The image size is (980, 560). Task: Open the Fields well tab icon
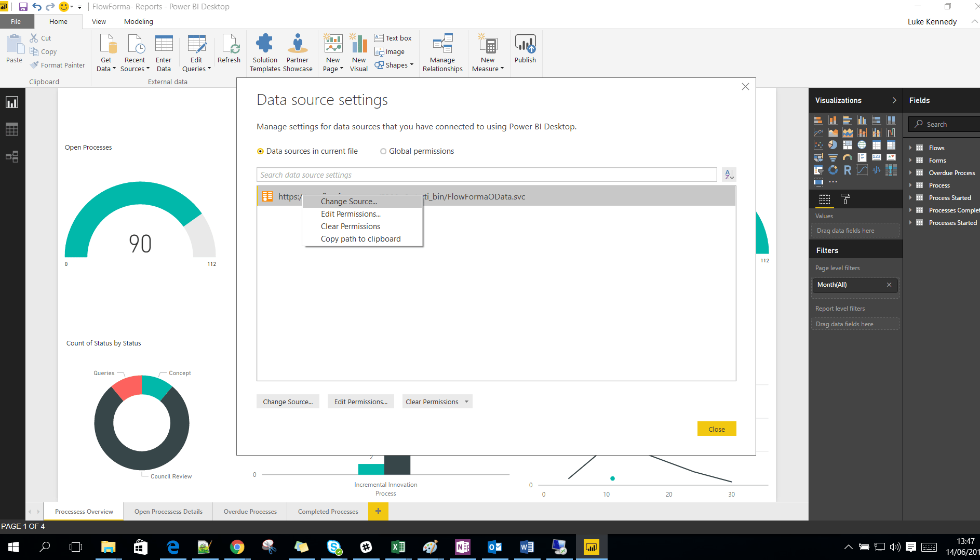825,199
